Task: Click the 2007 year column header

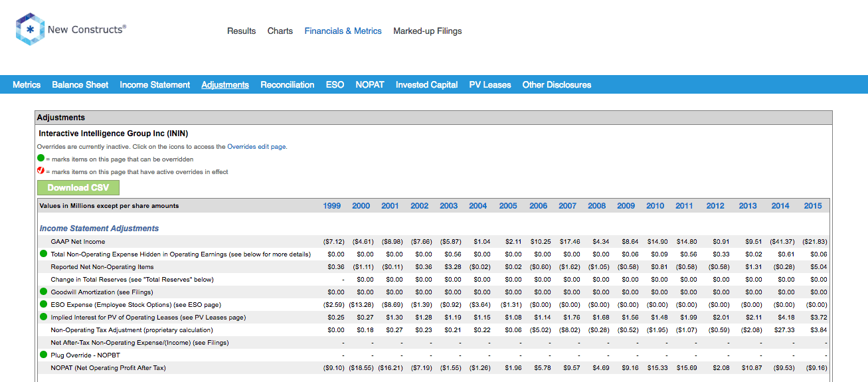Action: (x=568, y=206)
